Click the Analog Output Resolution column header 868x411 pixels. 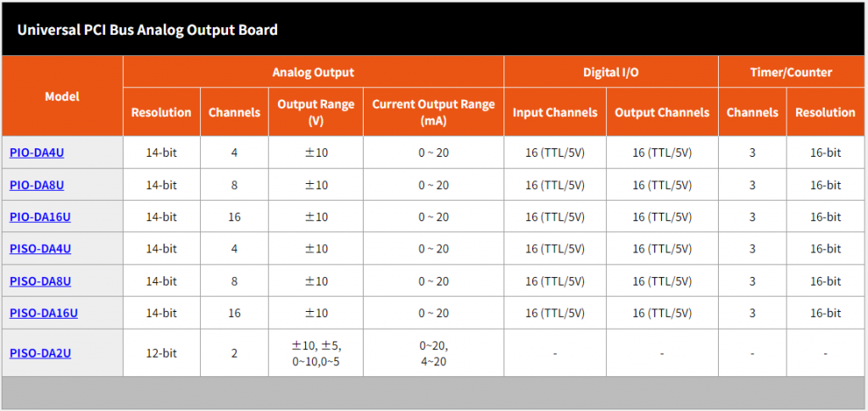[x=161, y=113]
